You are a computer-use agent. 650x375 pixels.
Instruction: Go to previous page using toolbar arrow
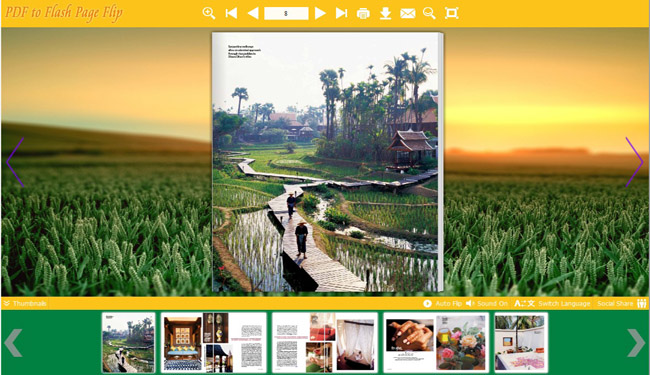click(253, 13)
